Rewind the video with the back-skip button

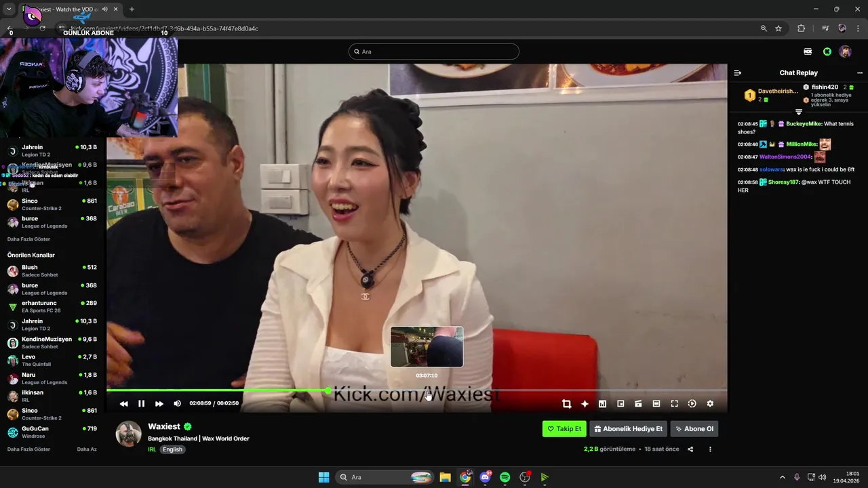point(123,404)
